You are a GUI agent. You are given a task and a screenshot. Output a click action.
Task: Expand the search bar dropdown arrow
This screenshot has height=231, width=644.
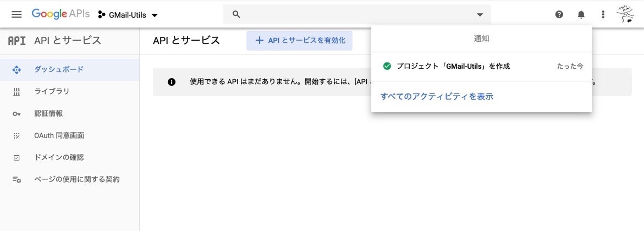pyautogui.click(x=480, y=15)
